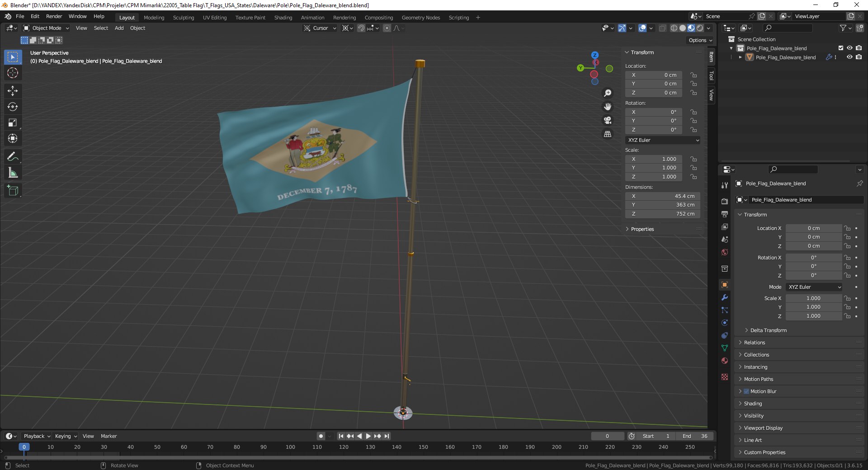Play the animation forward
This screenshot has height=470, width=868.
368,436
